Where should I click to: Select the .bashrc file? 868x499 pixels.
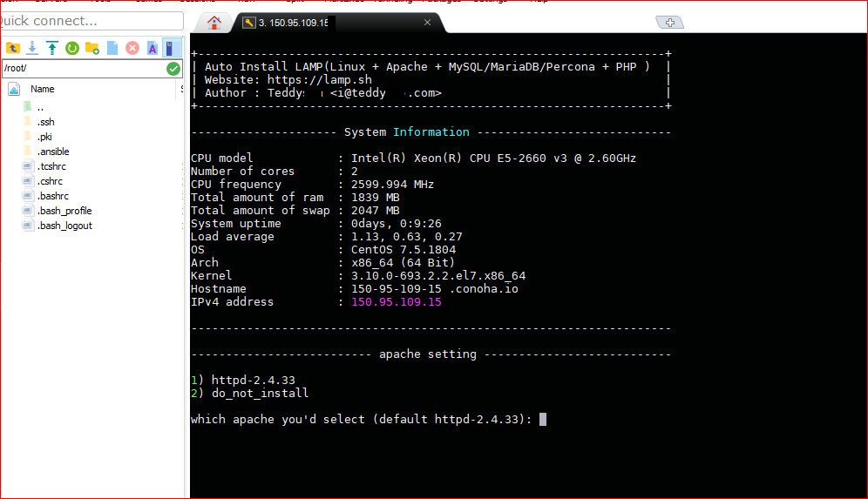tap(53, 196)
